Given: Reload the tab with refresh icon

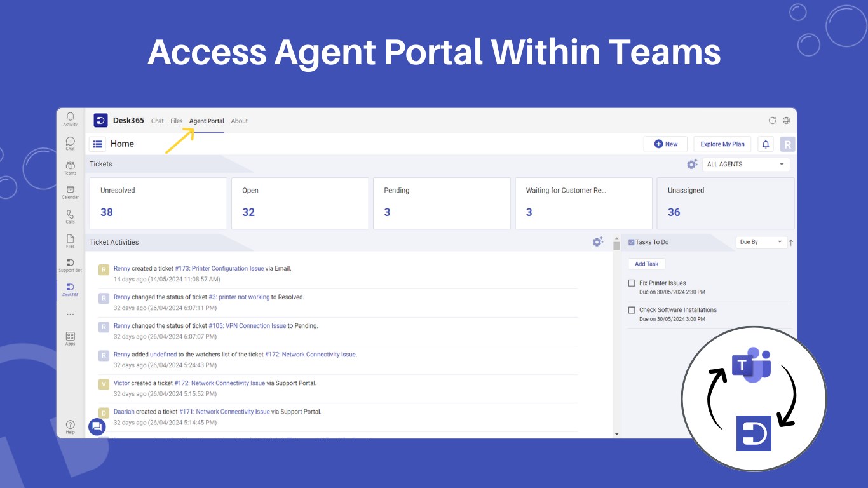Looking at the screenshot, I should [772, 120].
